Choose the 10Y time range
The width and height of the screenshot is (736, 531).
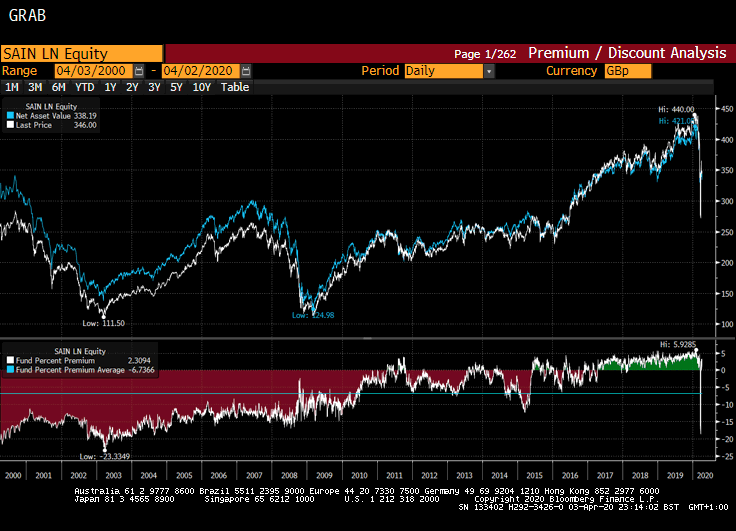tap(201, 87)
